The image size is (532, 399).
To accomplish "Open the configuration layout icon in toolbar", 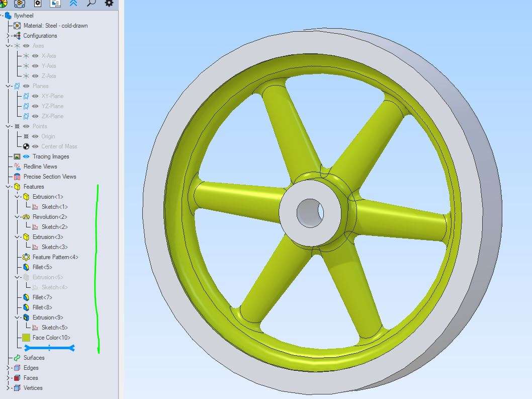I will click(x=55, y=3).
